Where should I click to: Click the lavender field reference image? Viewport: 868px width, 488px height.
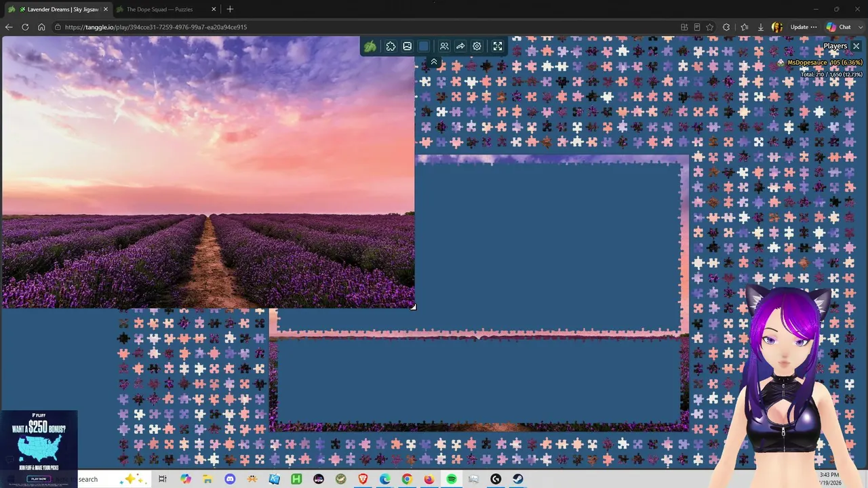[x=208, y=172]
